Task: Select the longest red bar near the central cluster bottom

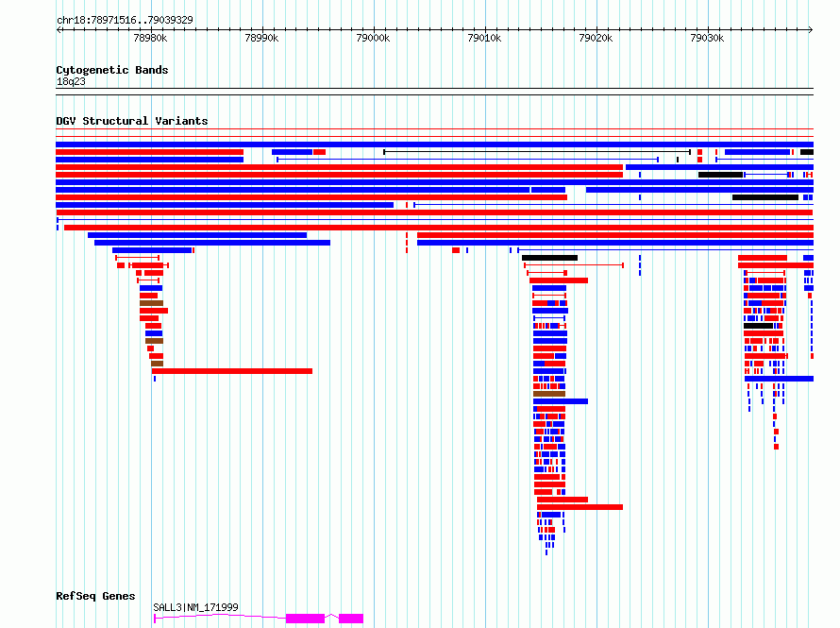Action: (580, 507)
